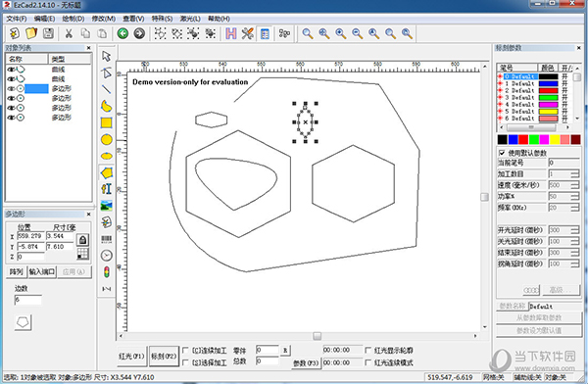Click the 拐角延时 spinner control
The image size is (588, 384).
click(x=575, y=264)
